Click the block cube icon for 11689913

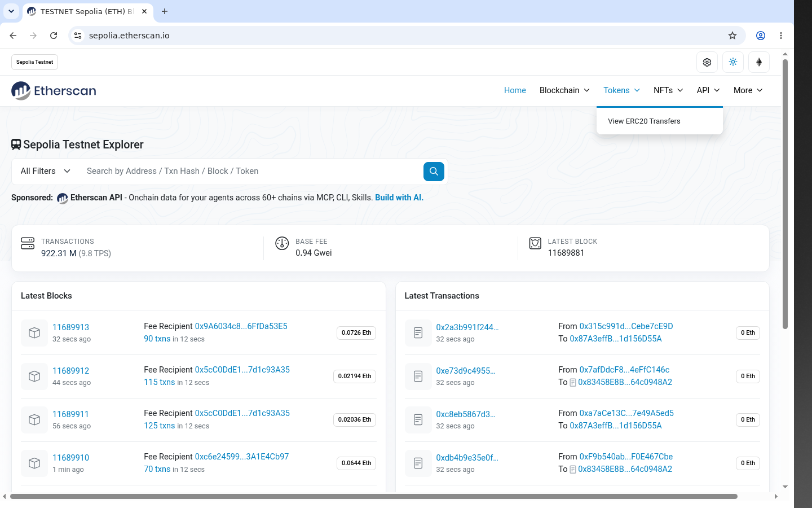pos(34,333)
